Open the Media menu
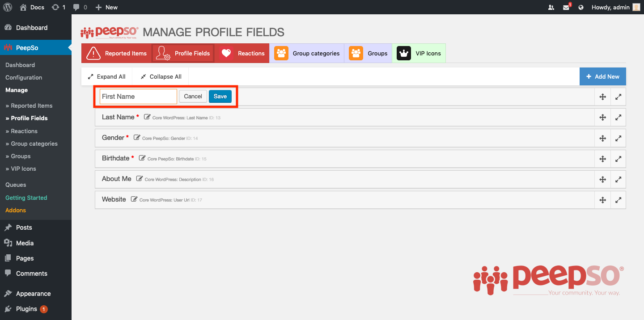 (x=36, y=243)
